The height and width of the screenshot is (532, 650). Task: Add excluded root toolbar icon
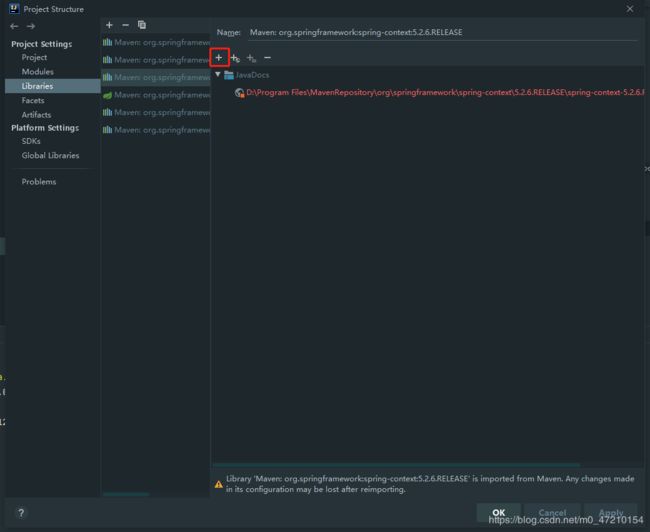(x=251, y=58)
